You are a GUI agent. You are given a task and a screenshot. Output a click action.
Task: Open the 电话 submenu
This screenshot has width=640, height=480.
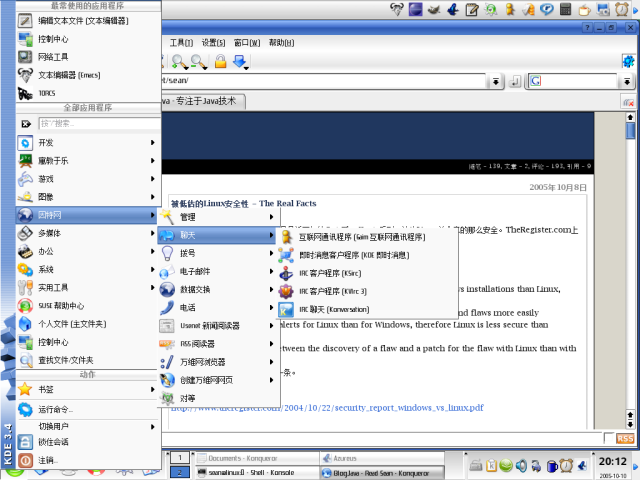click(x=217, y=307)
